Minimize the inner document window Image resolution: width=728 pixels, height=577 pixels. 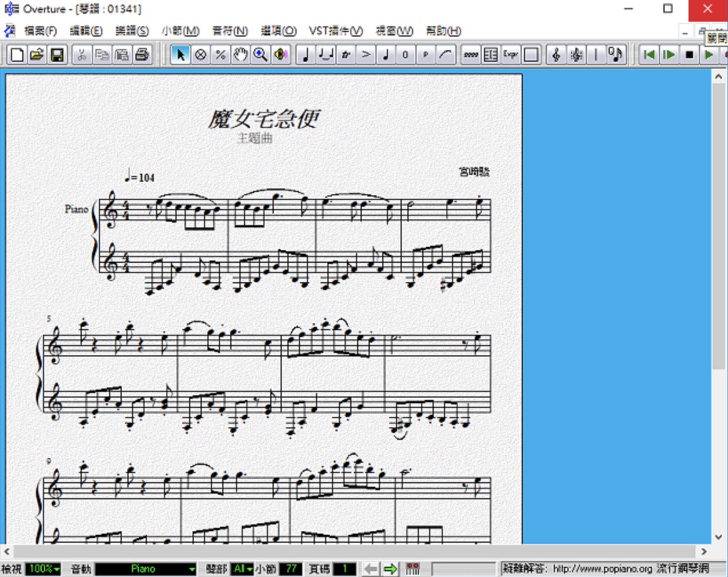click(685, 33)
